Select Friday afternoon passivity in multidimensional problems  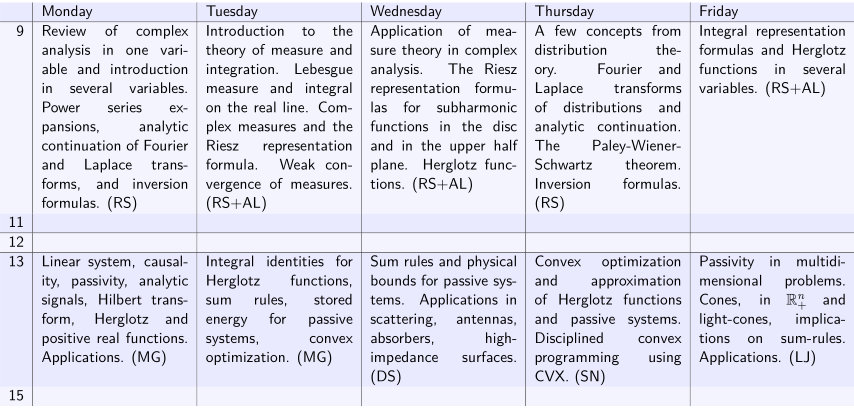[x=772, y=319]
